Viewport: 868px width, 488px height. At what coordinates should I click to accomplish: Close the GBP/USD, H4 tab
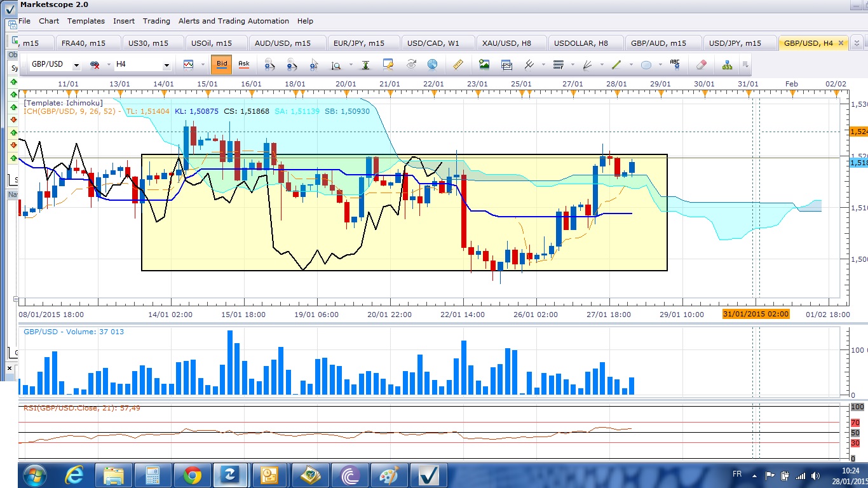pos(841,43)
